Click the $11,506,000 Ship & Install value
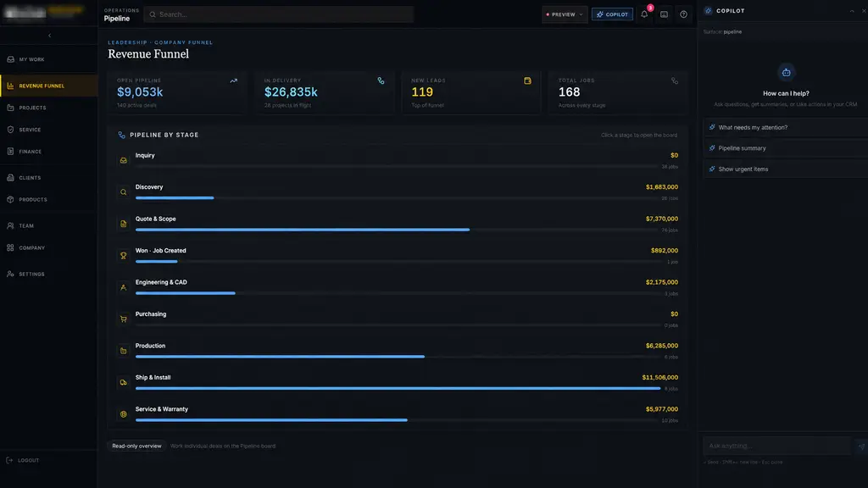The image size is (868, 488). click(x=659, y=377)
